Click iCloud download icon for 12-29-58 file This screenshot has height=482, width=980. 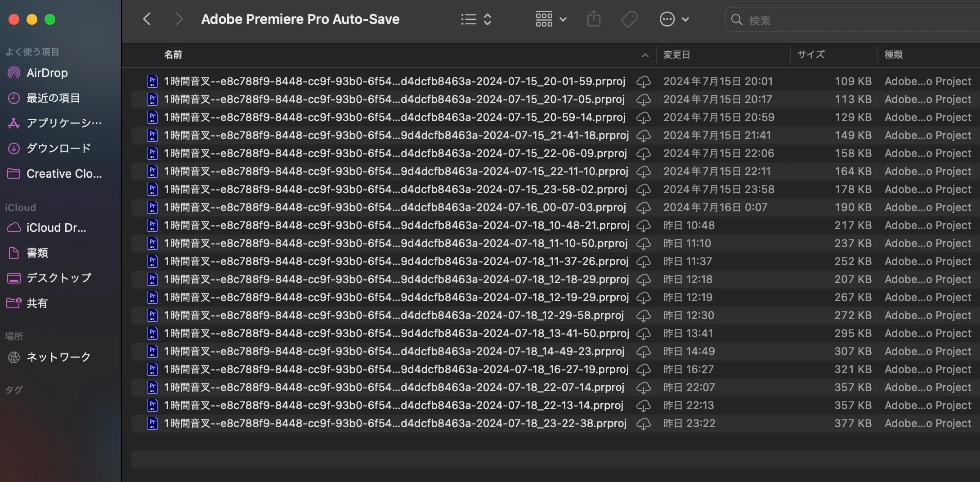[x=644, y=316]
